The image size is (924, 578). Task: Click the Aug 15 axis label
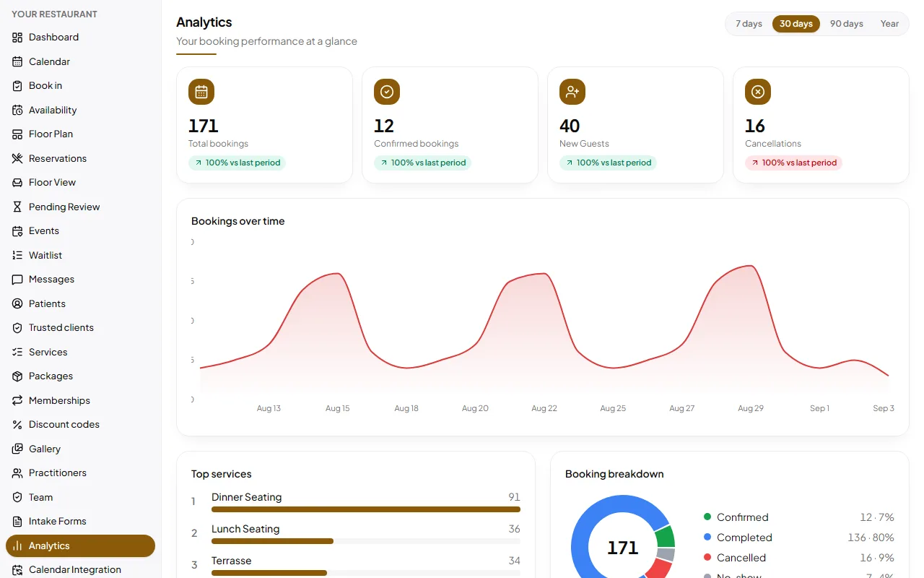337,408
